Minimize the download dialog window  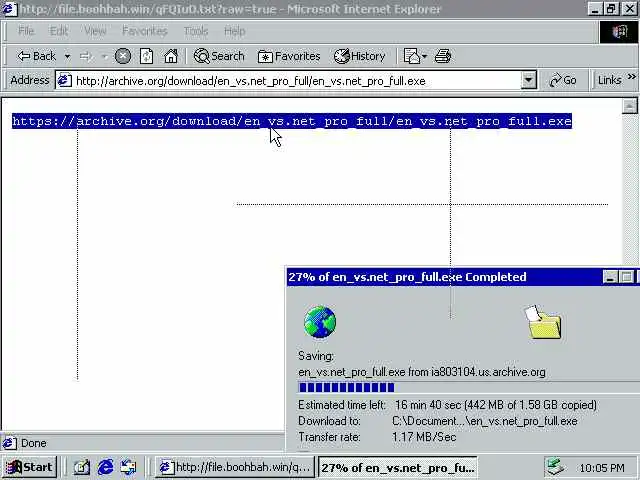(610, 277)
